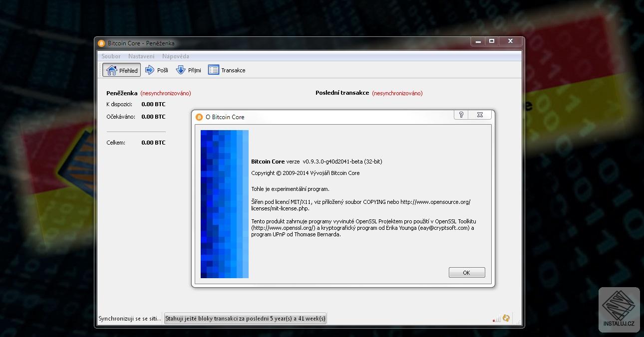Image resolution: width=644 pixels, height=337 pixels.
Task: Click the K dispozici 0.00 BTC balance
Action: (x=153, y=104)
